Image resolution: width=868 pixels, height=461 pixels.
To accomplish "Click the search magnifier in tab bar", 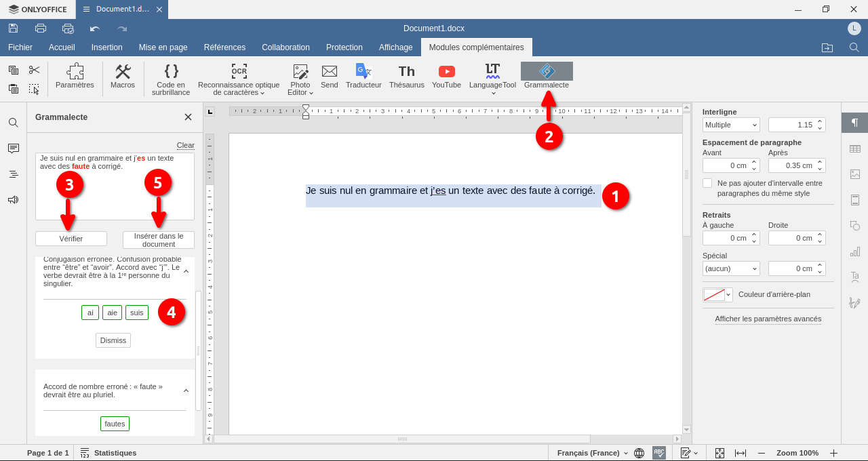I will (x=854, y=47).
